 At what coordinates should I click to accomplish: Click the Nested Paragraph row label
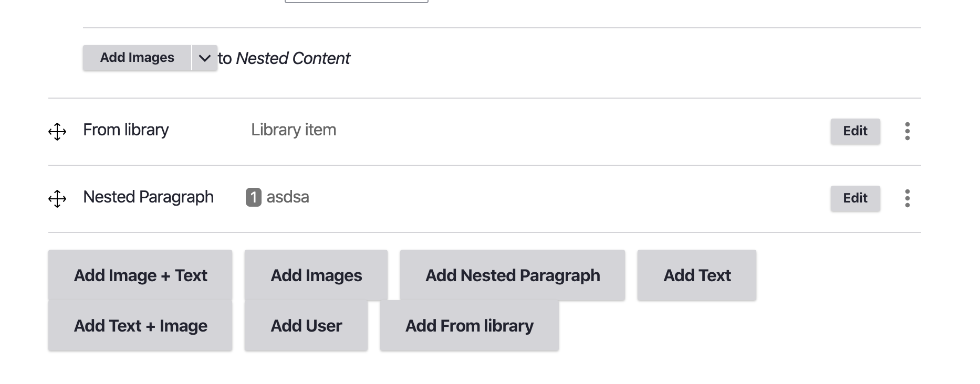coord(148,197)
